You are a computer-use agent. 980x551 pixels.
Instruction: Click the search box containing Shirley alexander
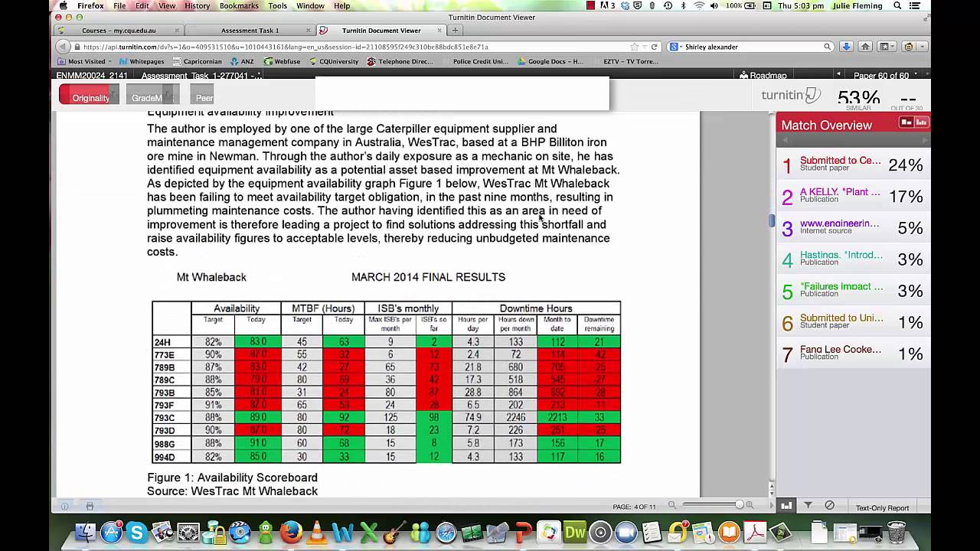coord(752,47)
